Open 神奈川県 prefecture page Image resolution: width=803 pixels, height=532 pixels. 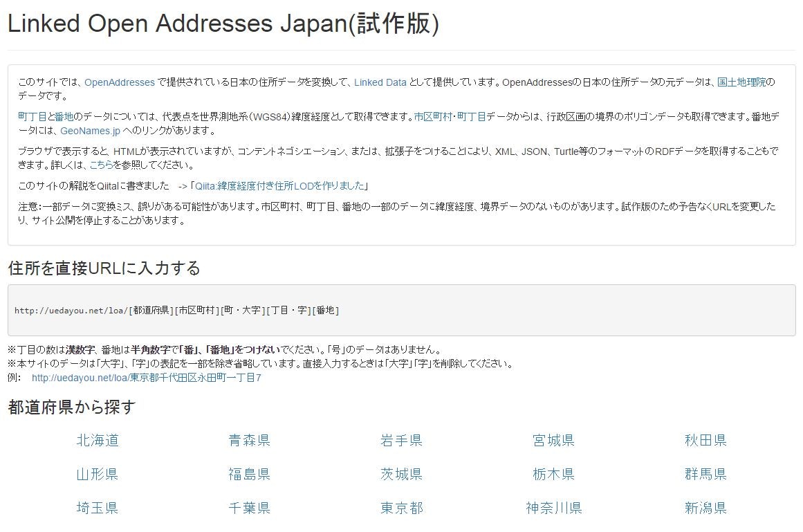click(553, 508)
